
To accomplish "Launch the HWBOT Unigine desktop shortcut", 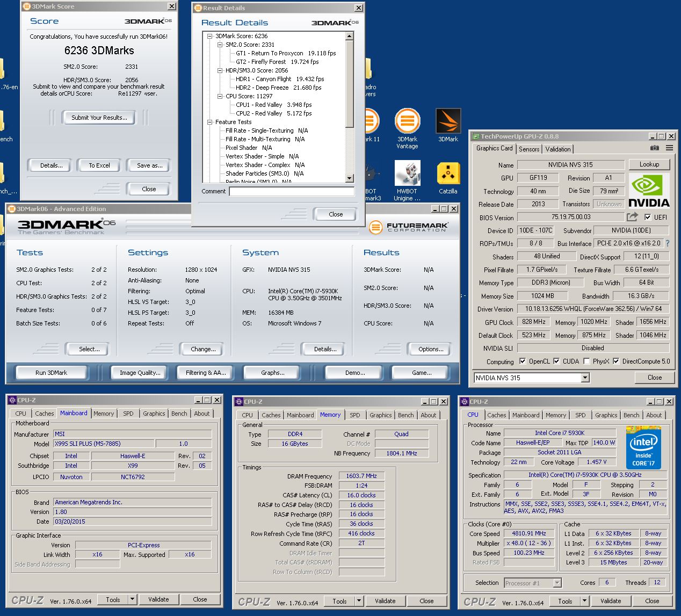I will coord(407,180).
